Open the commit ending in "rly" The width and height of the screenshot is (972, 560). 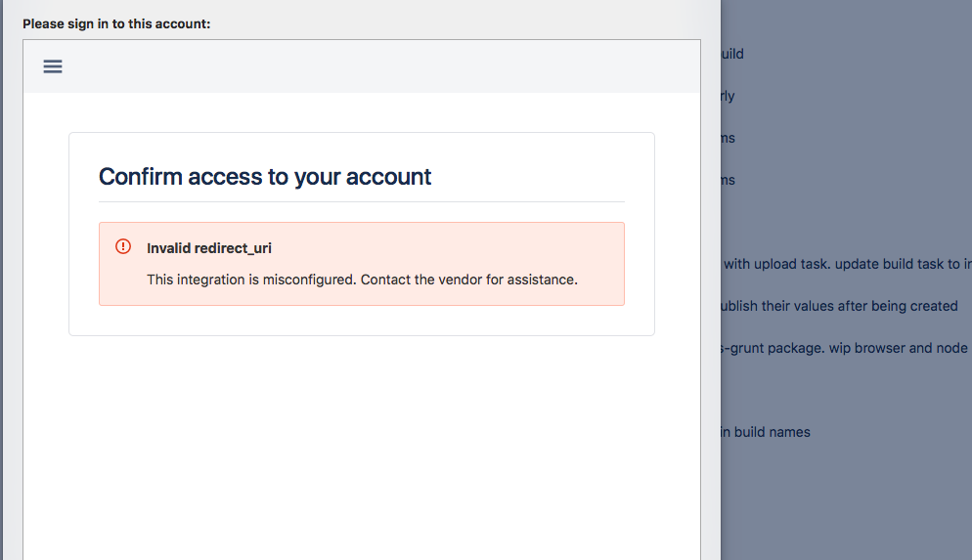click(x=728, y=96)
